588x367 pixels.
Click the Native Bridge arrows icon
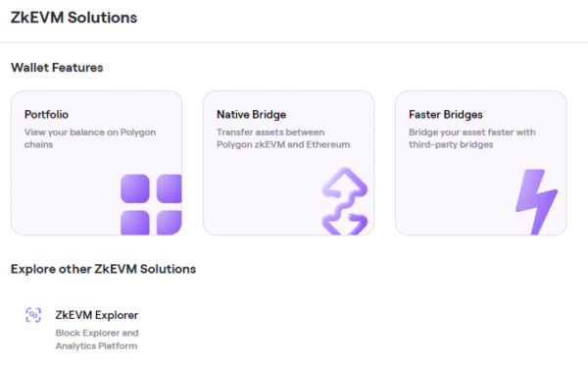(x=345, y=201)
